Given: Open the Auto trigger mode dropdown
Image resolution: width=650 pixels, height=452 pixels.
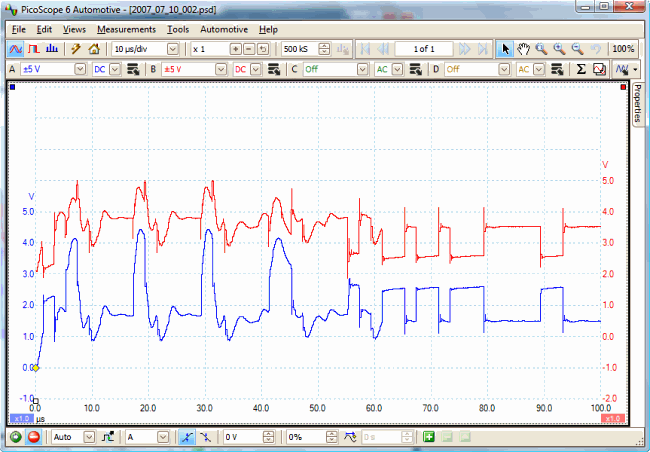Looking at the screenshot, I should 89,437.
